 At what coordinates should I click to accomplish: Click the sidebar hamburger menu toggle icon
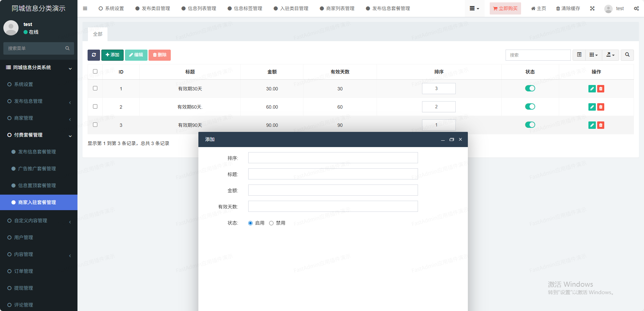[x=85, y=8]
